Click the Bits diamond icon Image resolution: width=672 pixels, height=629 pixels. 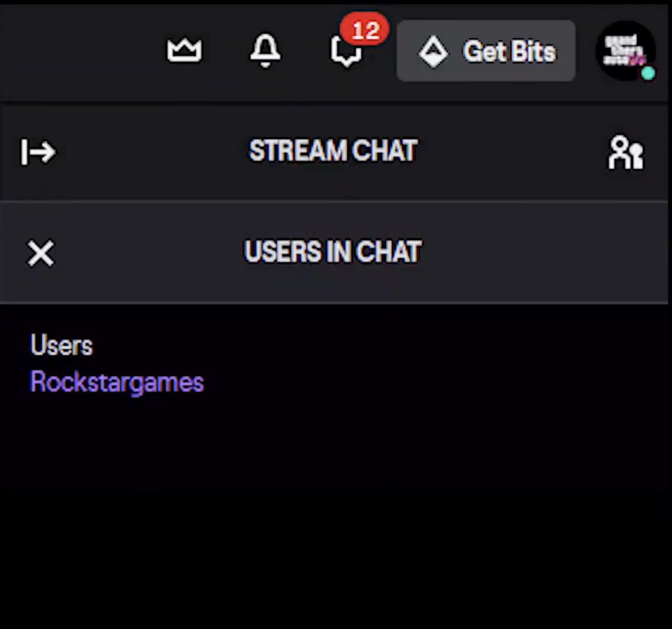point(433,52)
